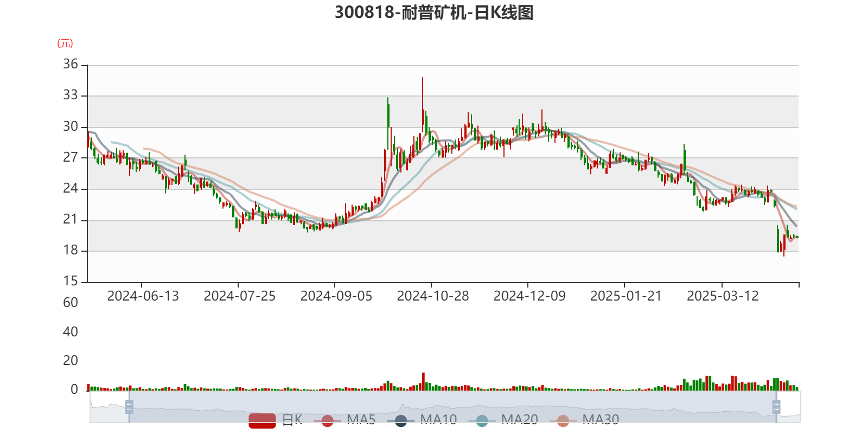This screenshot has height=434, width=868.
Task: Click the tallest red volume bar
Action: tap(423, 381)
